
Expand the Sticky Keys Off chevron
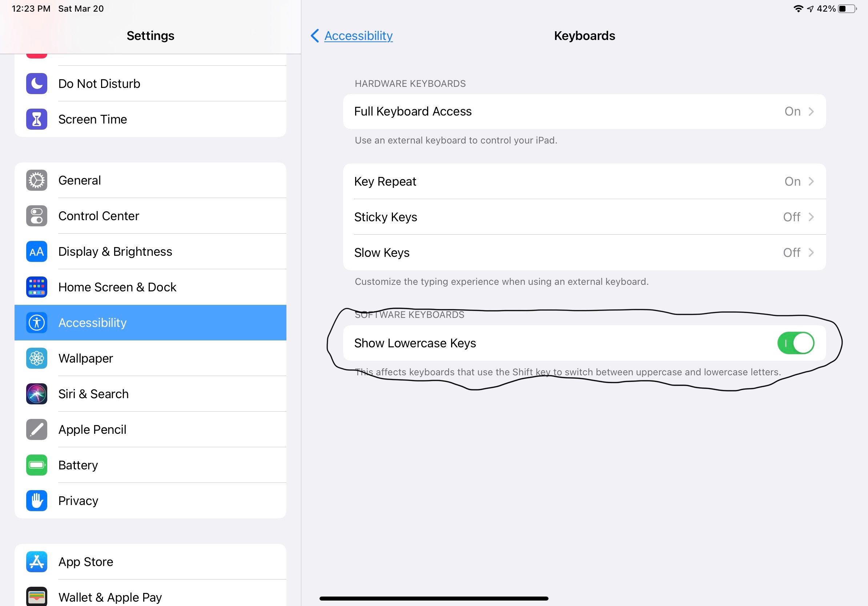[811, 217]
